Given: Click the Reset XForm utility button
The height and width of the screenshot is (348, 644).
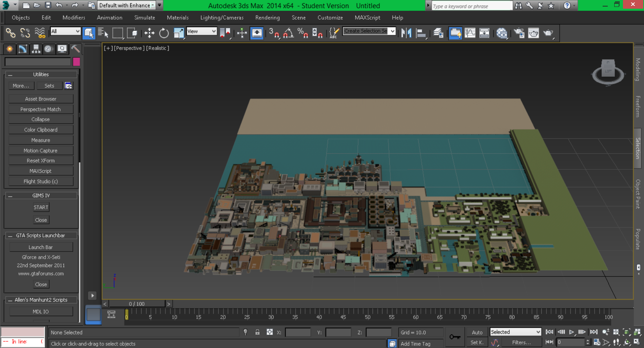Looking at the screenshot, I should [41, 161].
